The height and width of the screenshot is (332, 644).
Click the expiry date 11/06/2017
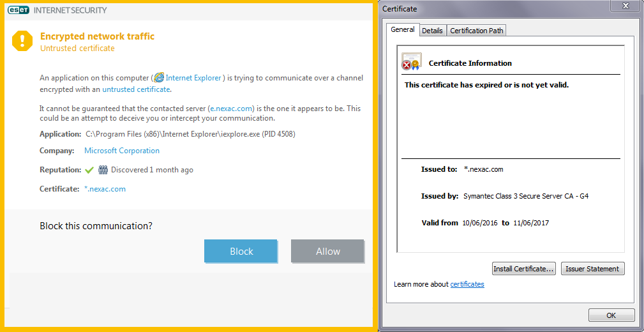(531, 223)
